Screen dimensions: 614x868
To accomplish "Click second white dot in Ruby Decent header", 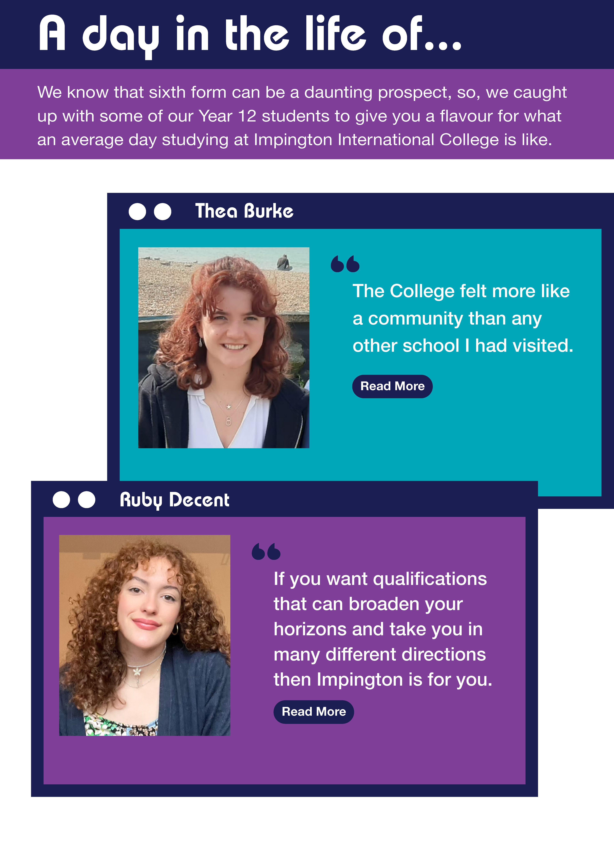I will pos(87,500).
